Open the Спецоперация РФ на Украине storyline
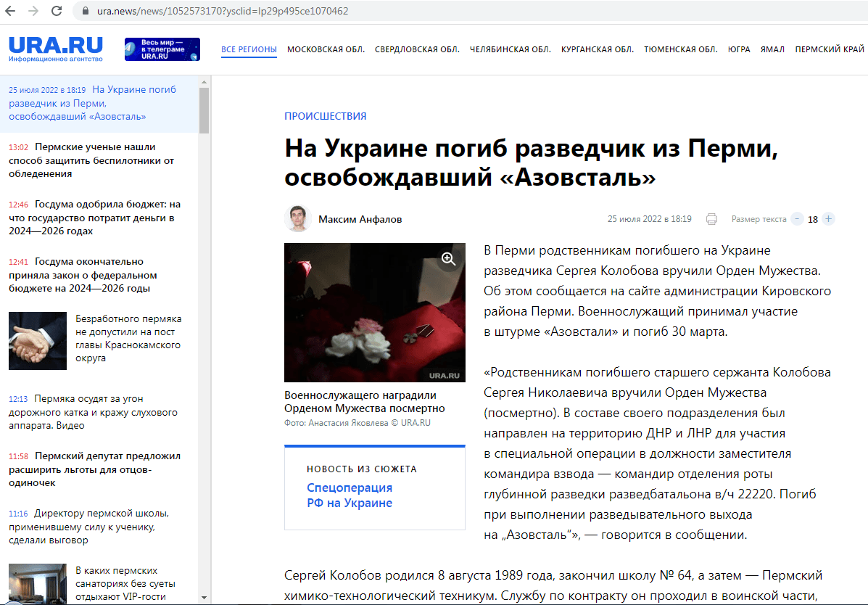Viewport: 868px width, 605px height. pos(350,495)
